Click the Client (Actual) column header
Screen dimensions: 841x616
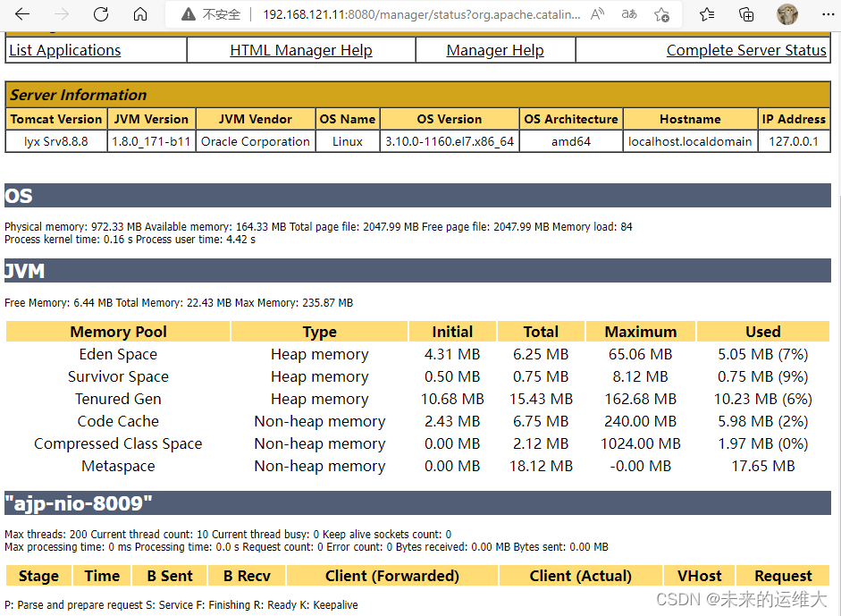[x=580, y=576]
